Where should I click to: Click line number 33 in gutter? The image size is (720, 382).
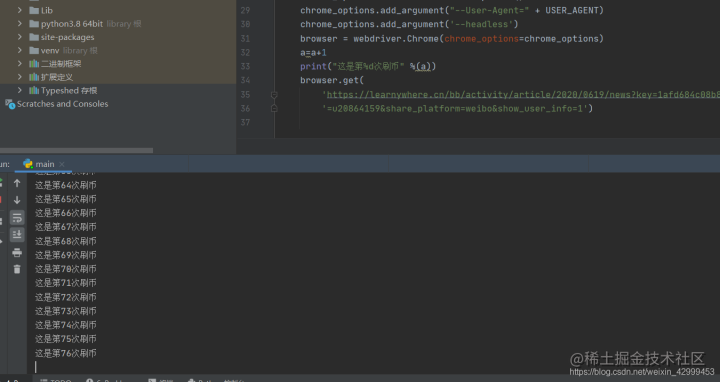pos(245,66)
